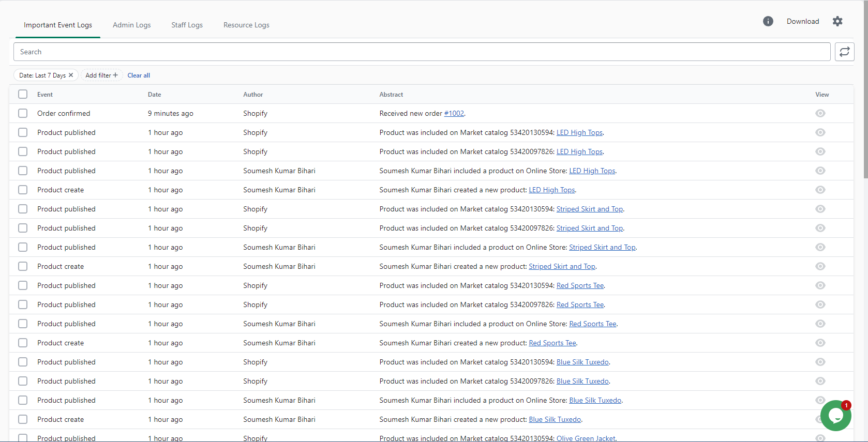Screen dimensions: 868x442
Task: Tick checkbox for Market catalog 53420130594 LED High Tops row
Action: (23, 132)
